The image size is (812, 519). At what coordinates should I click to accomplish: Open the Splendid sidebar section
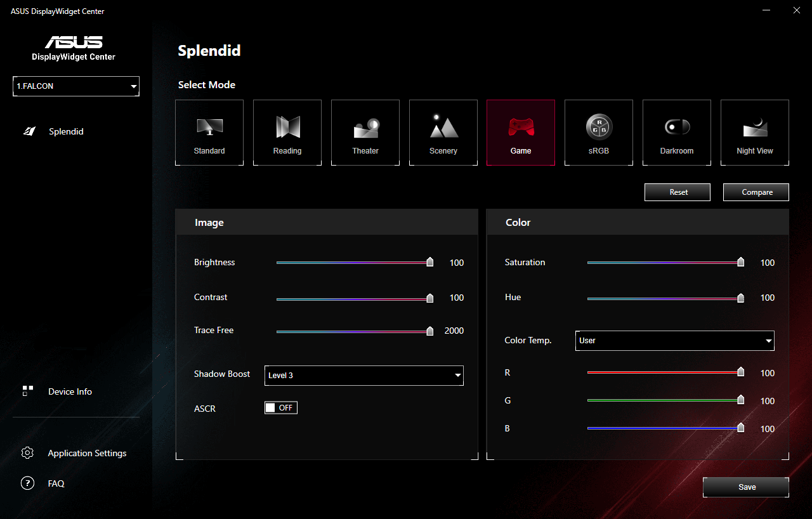coord(66,131)
